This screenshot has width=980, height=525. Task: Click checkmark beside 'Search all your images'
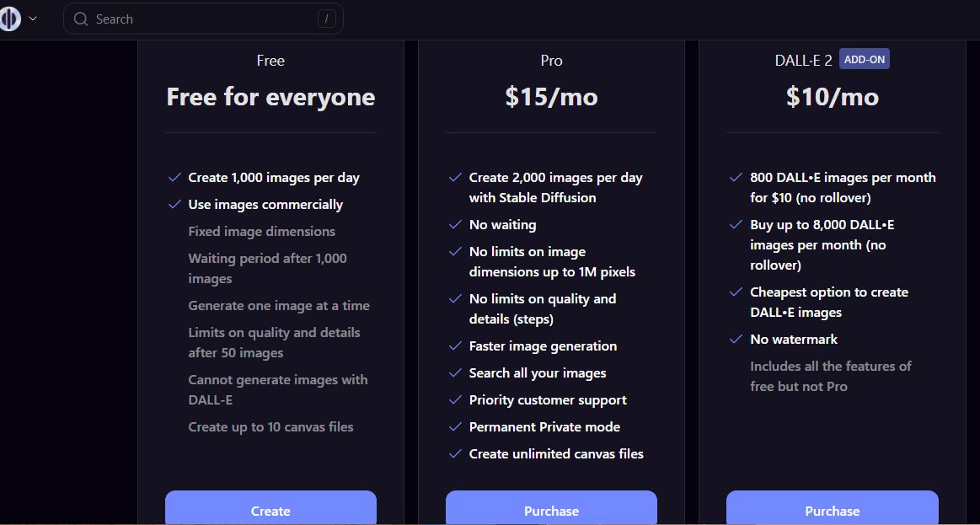click(455, 372)
